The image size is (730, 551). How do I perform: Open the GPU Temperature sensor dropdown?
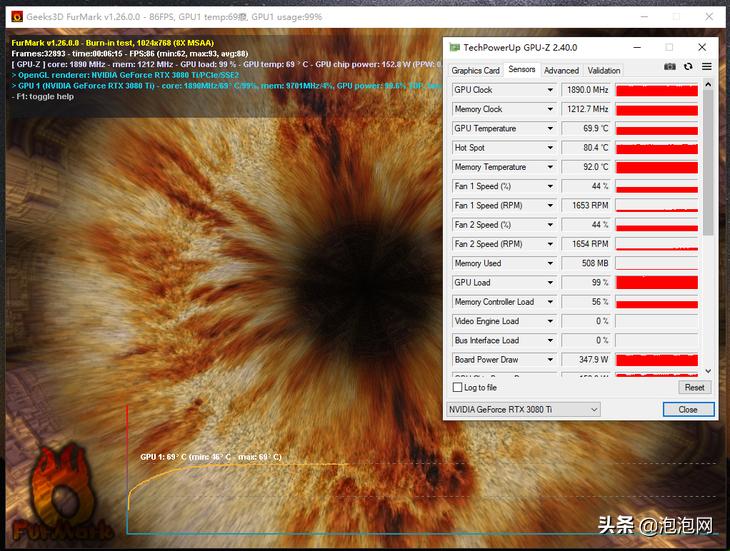[550, 128]
